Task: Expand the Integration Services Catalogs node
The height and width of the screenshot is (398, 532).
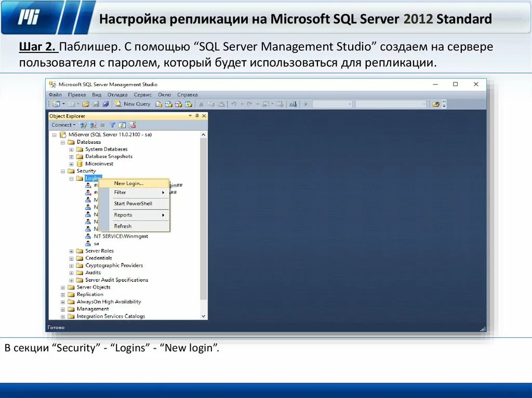Action: tap(63, 317)
